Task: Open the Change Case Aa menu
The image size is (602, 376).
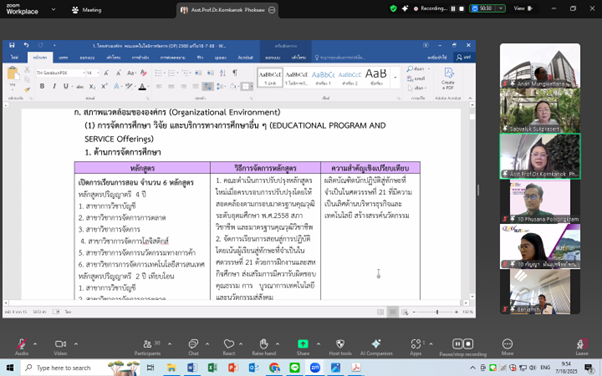Action: coord(131,73)
